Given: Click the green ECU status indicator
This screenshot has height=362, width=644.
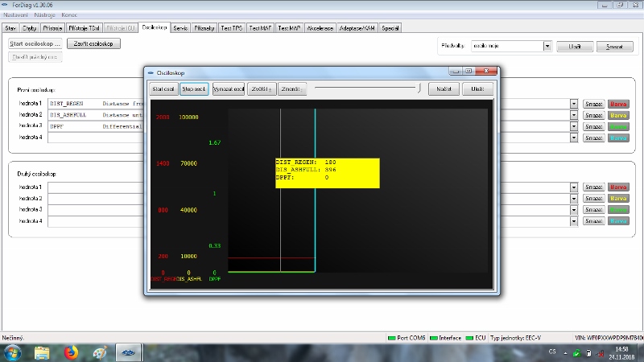Looking at the screenshot, I should pos(469,338).
